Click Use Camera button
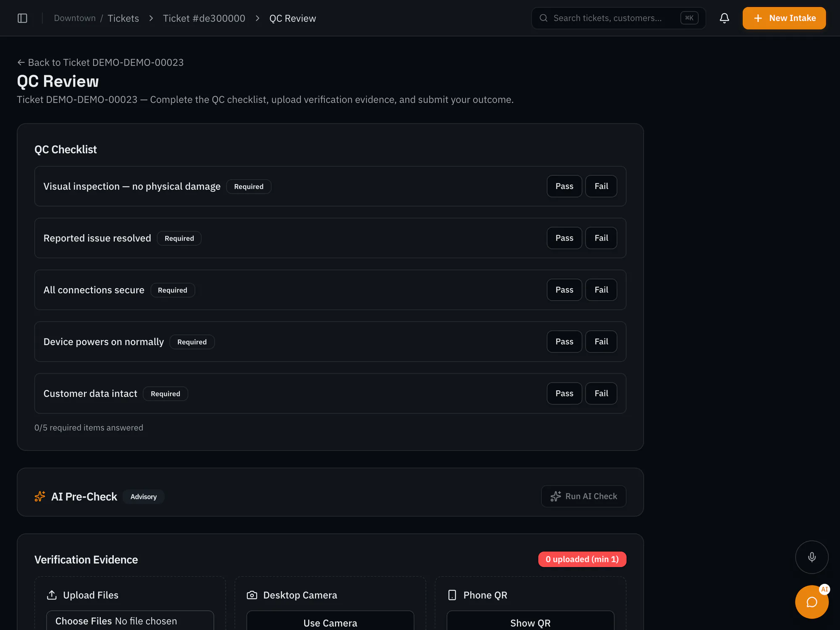The height and width of the screenshot is (630, 840). pos(330,621)
